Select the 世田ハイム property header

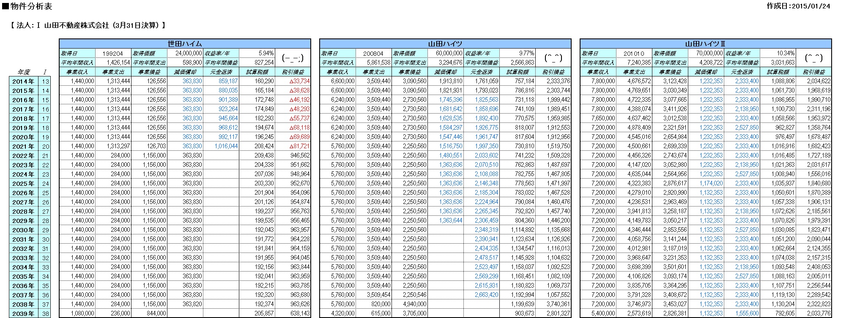click(x=185, y=44)
